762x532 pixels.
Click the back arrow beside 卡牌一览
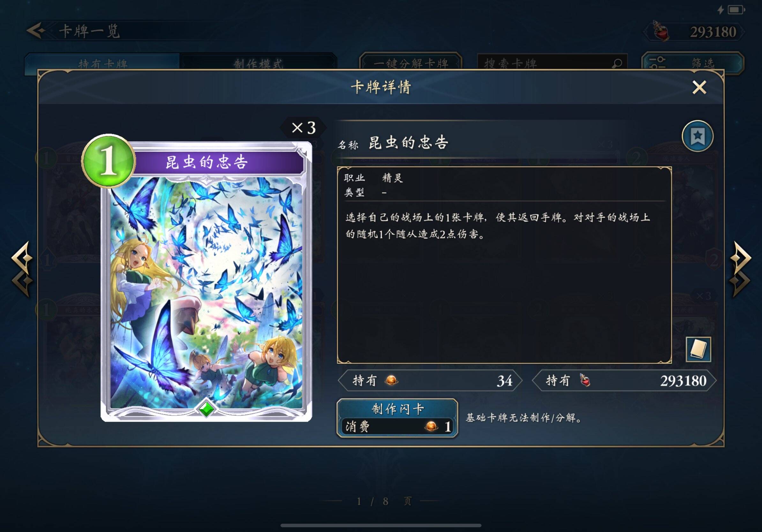click(x=36, y=31)
